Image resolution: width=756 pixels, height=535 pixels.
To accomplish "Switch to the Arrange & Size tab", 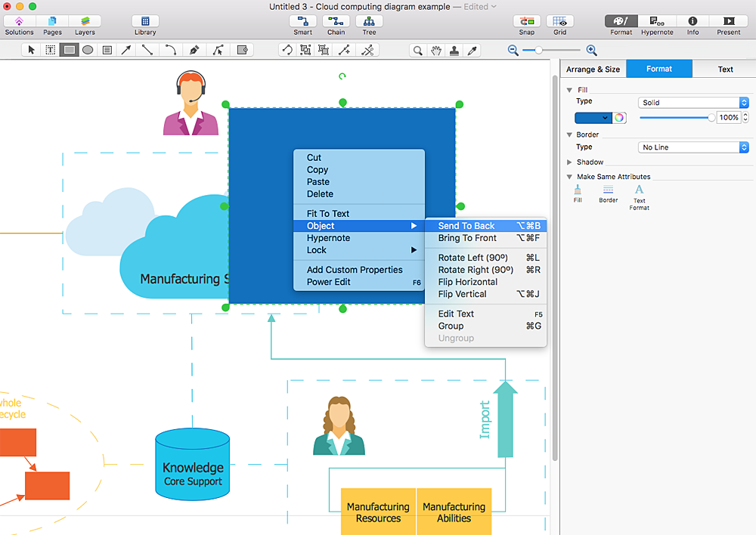I will (593, 69).
